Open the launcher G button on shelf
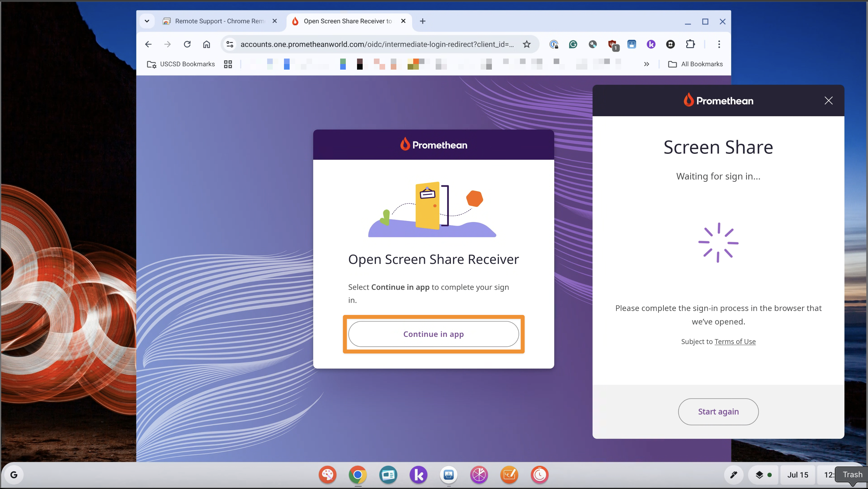This screenshot has height=489, width=868. [14, 474]
